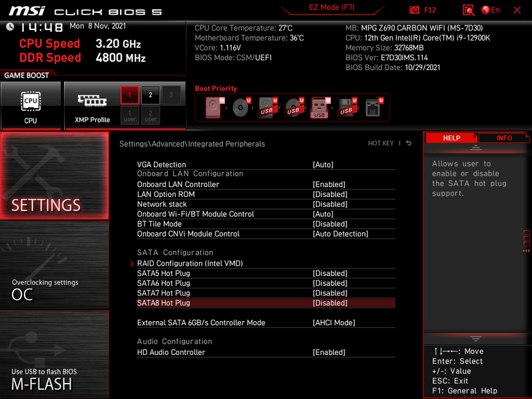Click the GAME BOOST label
Viewport: 532px width, 399px height.
(x=27, y=75)
